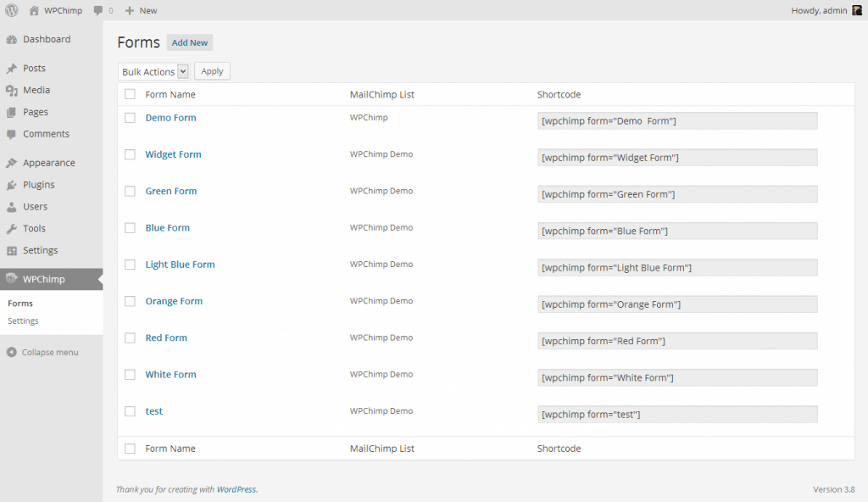Open the WPChimp Settings submenu
Image resolution: width=868 pixels, height=502 pixels.
23,321
